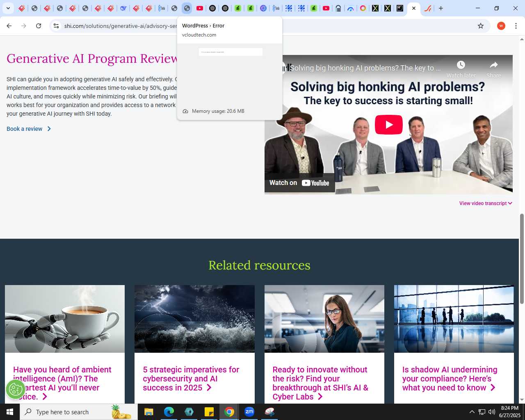Click chevron after 'success in 2025'

(209, 388)
